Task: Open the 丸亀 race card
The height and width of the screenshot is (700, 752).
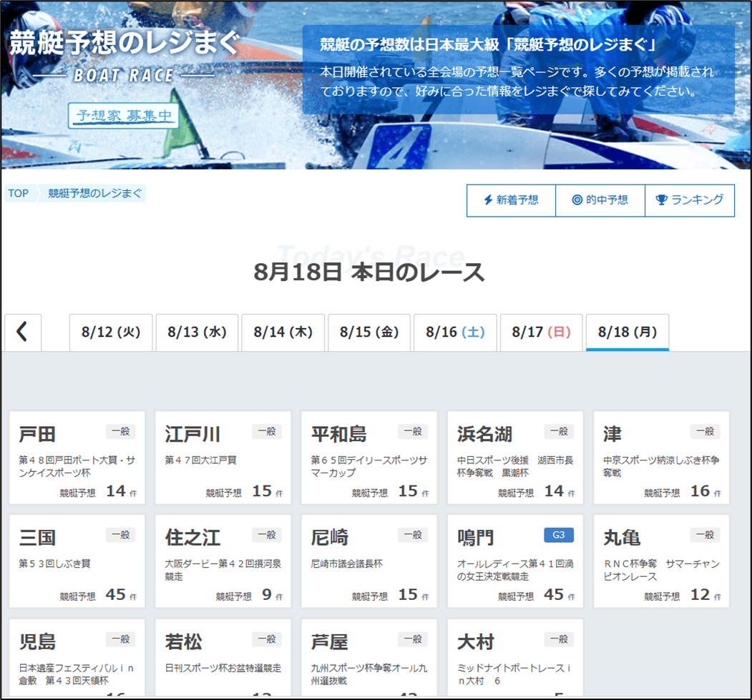Action: tap(661, 561)
